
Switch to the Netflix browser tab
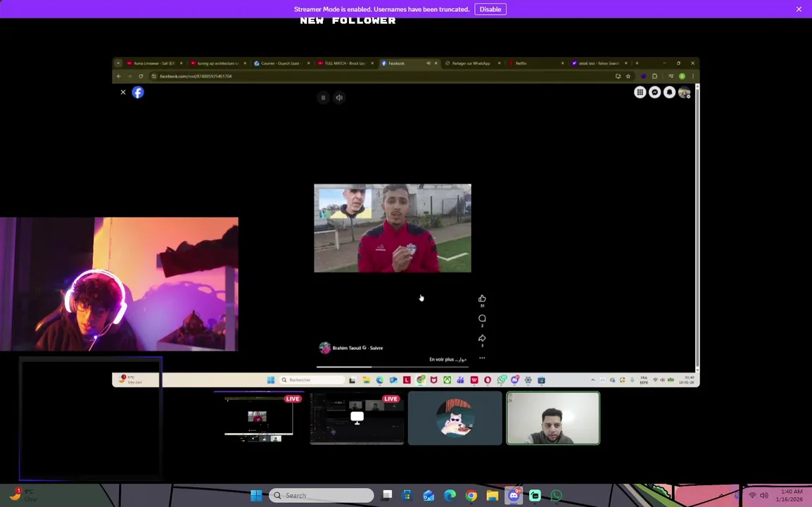tap(536, 63)
